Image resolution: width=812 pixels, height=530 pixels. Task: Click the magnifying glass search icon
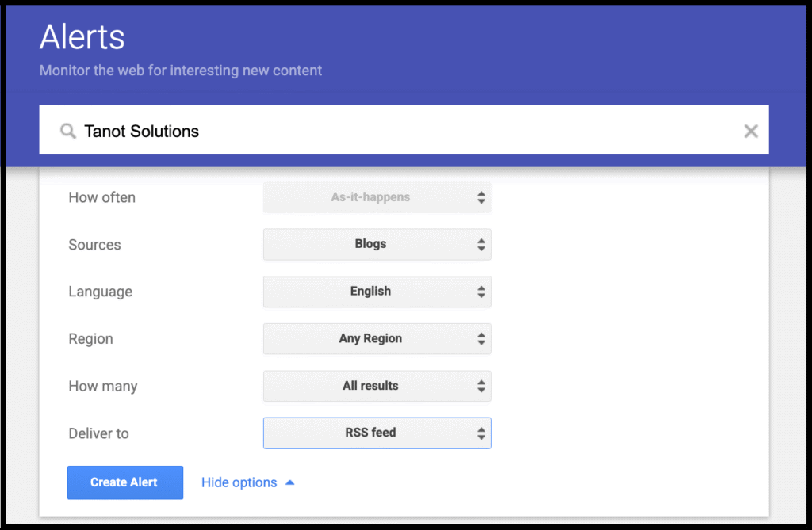[x=68, y=131]
